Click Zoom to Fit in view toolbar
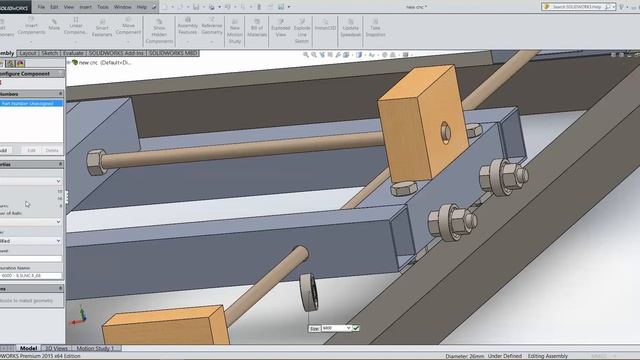This screenshot has width=640, height=360. 306,55
